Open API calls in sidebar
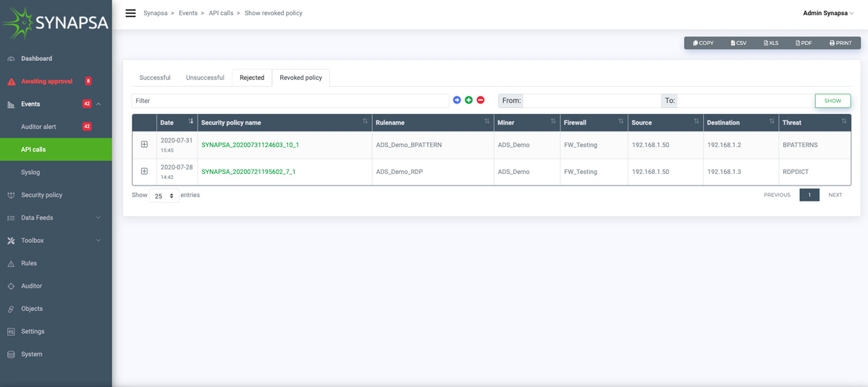Image resolution: width=868 pixels, height=387 pixels. (x=56, y=150)
